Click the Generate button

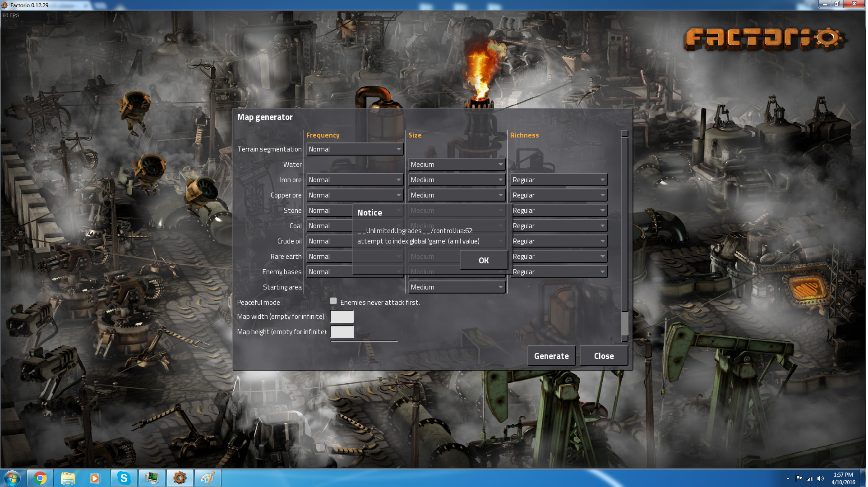552,356
